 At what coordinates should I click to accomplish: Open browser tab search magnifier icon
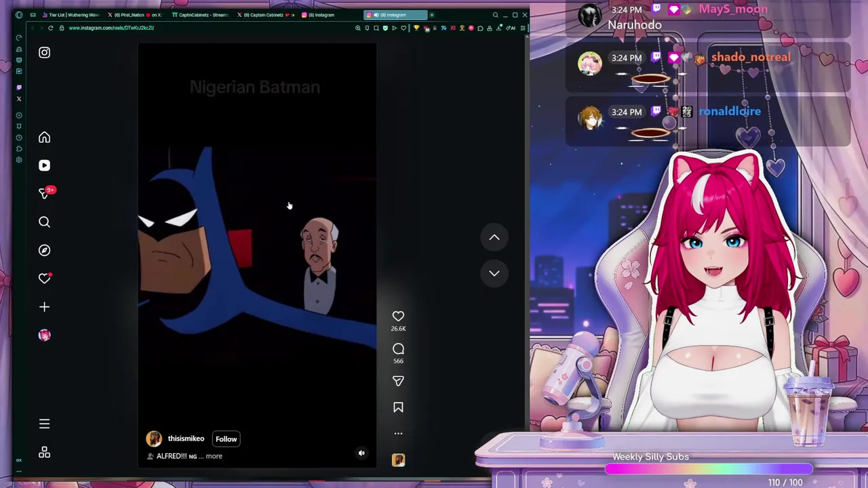click(495, 15)
